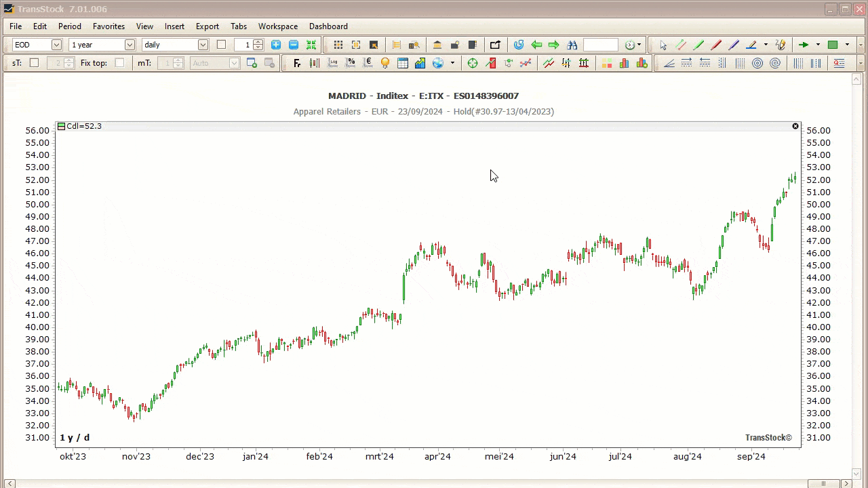Close the chart pane with the X button
This screenshot has height=488, width=868.
[795, 126]
